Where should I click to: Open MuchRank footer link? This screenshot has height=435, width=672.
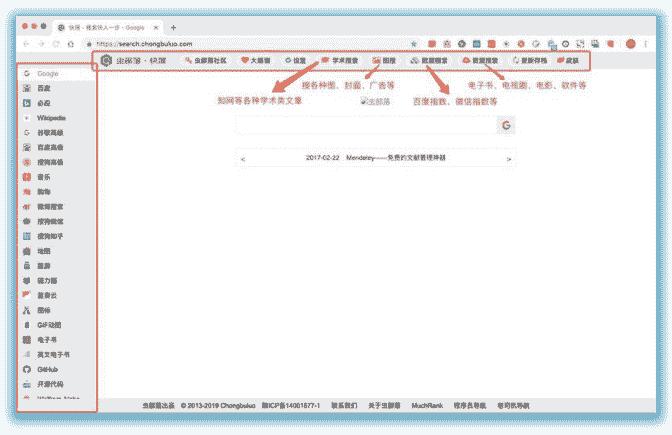pos(427,405)
